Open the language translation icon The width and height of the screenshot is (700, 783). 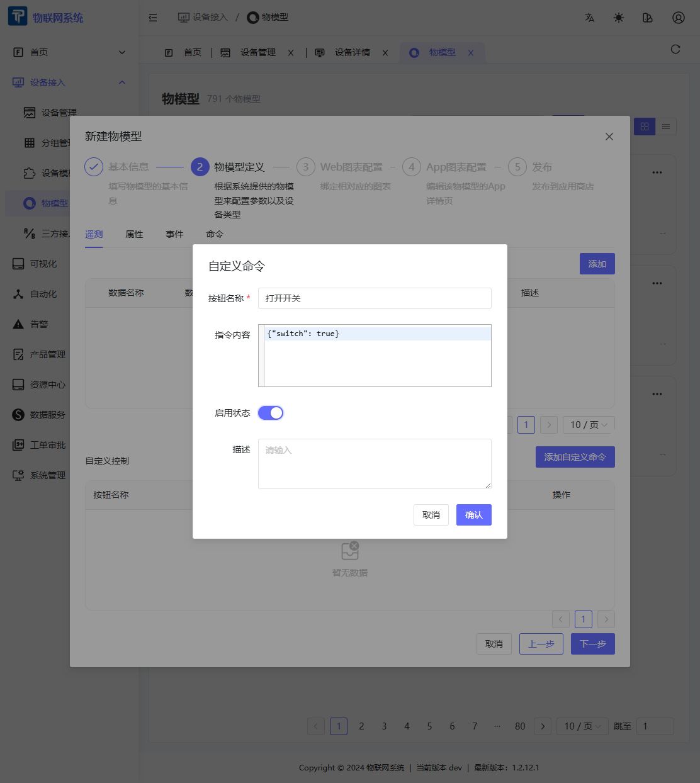(590, 18)
